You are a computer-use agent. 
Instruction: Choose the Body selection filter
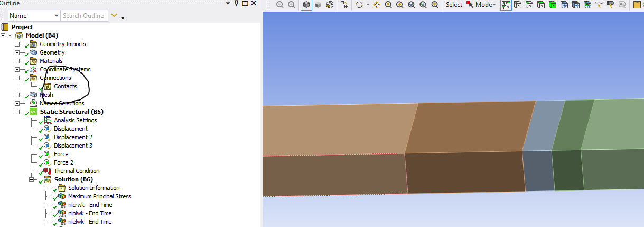coord(553,5)
